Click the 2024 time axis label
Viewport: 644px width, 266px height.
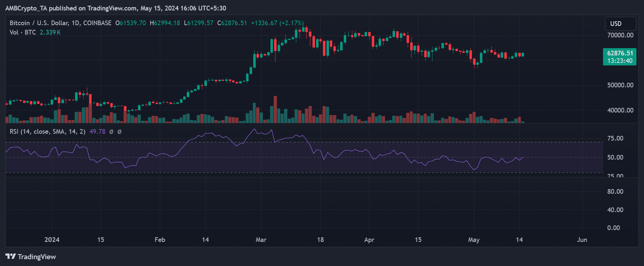point(52,240)
